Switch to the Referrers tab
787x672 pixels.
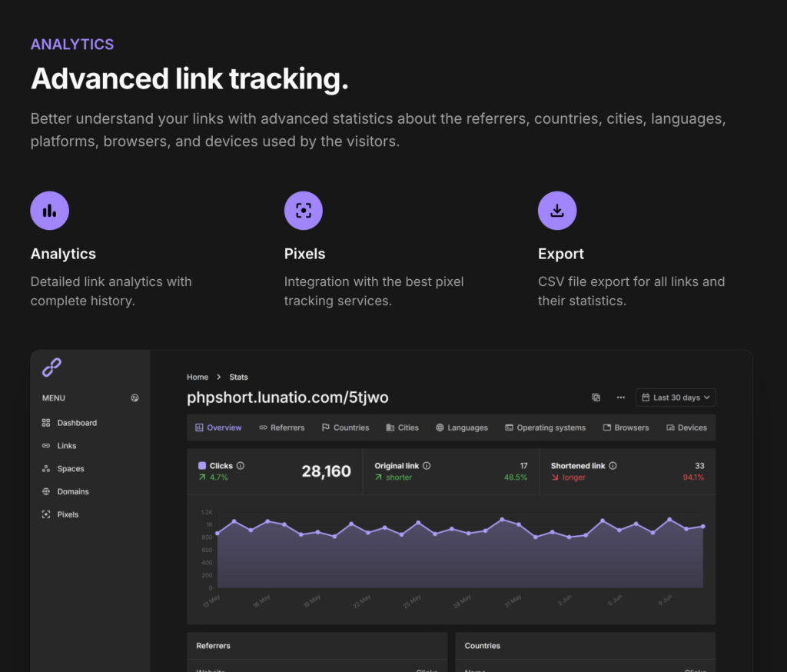[281, 427]
